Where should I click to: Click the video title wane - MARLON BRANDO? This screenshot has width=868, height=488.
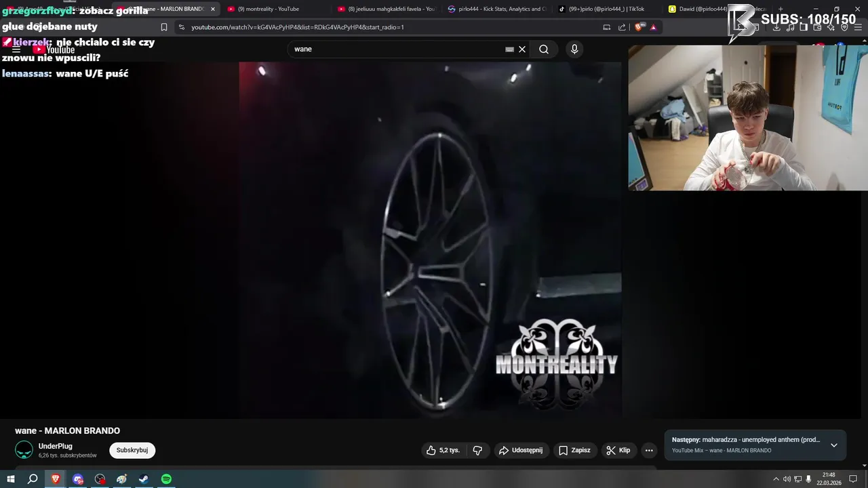click(x=67, y=431)
